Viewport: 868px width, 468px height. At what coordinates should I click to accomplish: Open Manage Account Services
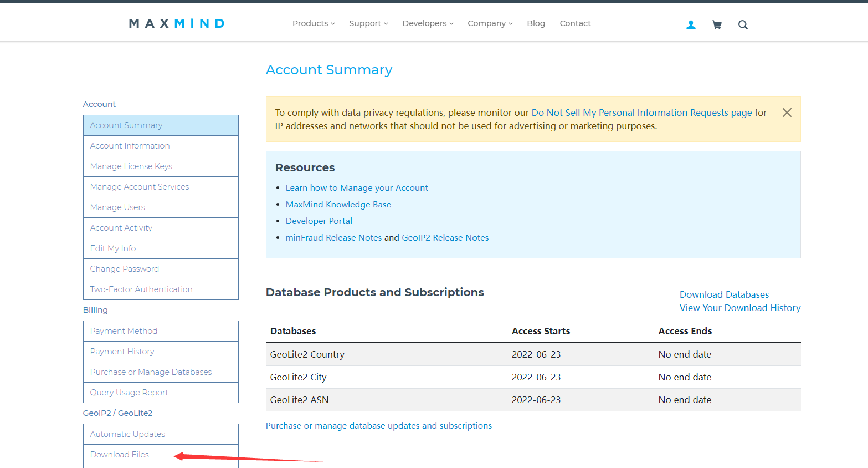pyautogui.click(x=161, y=187)
